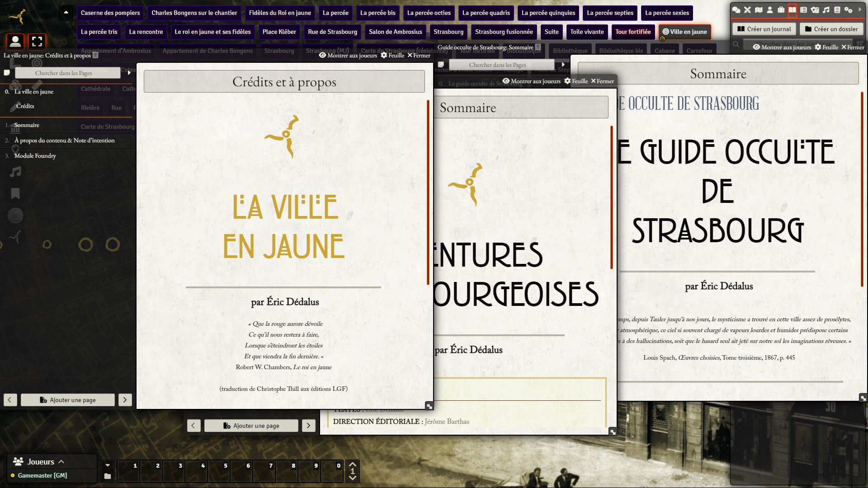Toggle Montrer aux joueurs on Crédits journal

(348, 55)
